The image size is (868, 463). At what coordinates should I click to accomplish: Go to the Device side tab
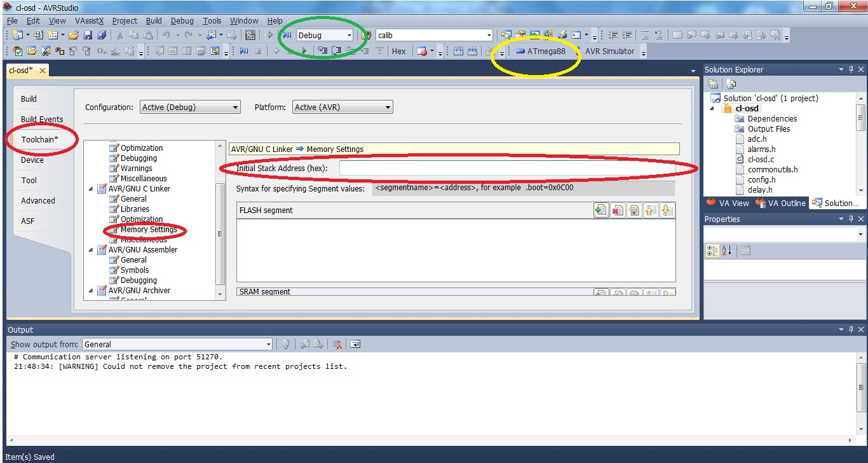pyautogui.click(x=32, y=160)
